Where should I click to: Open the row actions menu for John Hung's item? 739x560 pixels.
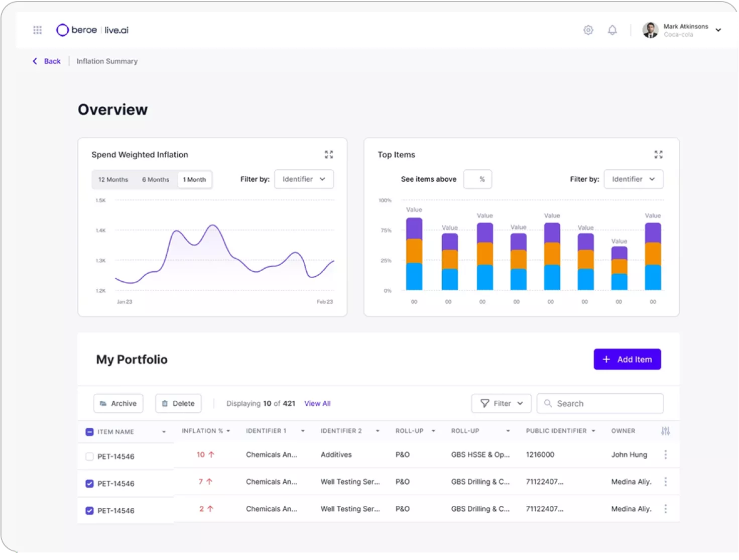(666, 454)
